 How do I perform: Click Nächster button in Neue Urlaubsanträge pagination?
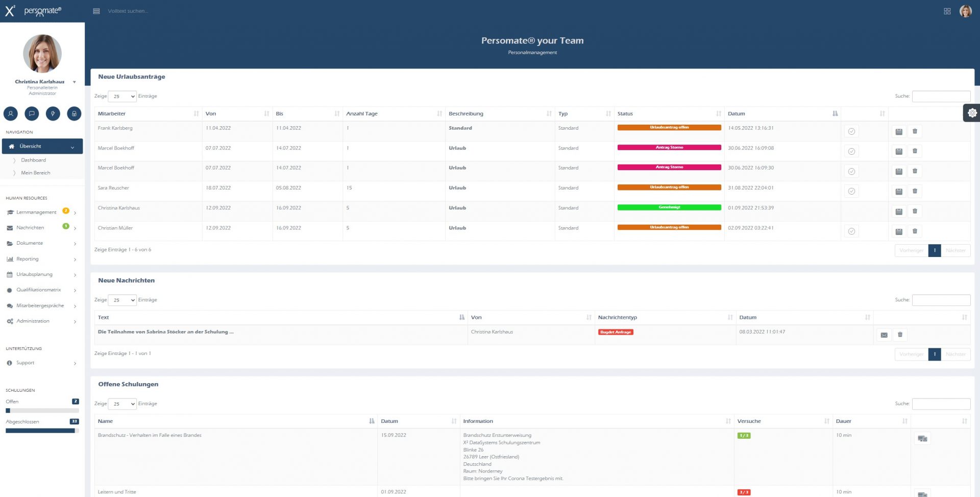(x=955, y=250)
